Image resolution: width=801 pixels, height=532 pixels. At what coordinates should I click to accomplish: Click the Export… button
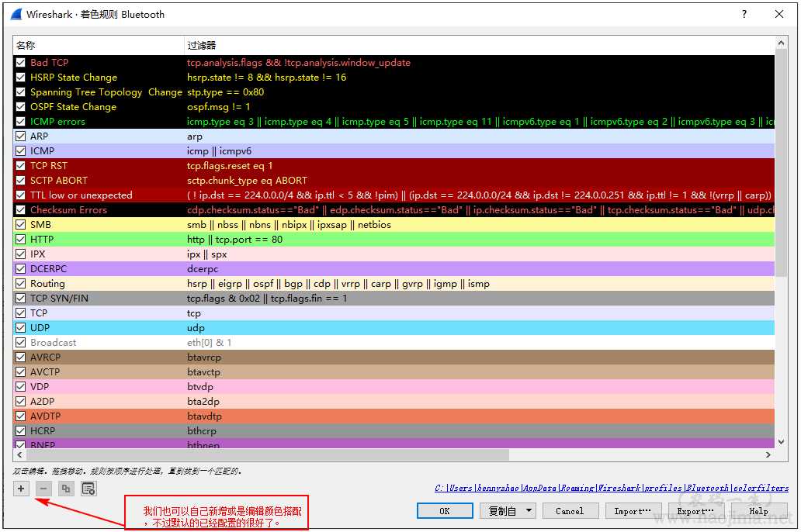(695, 510)
